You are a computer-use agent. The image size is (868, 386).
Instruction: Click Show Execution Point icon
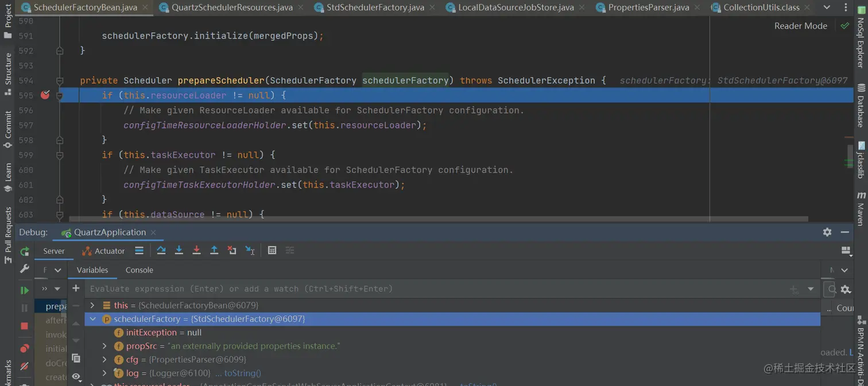pyautogui.click(x=139, y=251)
